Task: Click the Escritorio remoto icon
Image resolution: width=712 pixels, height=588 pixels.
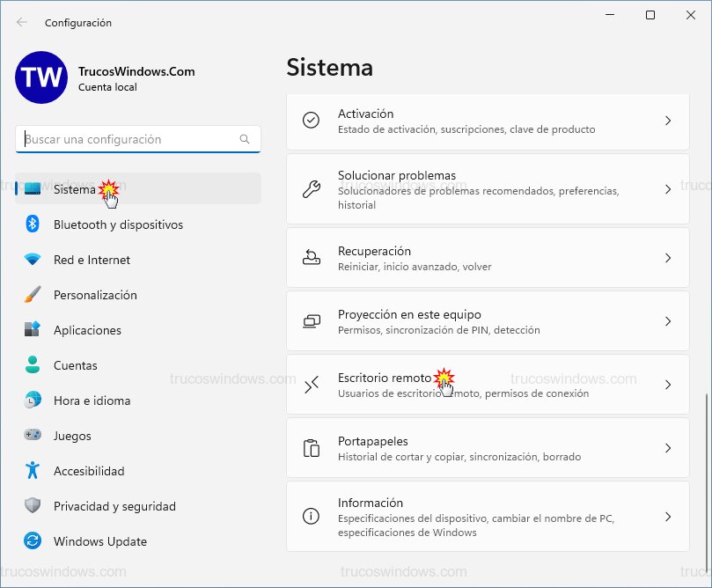Action: pyautogui.click(x=311, y=384)
